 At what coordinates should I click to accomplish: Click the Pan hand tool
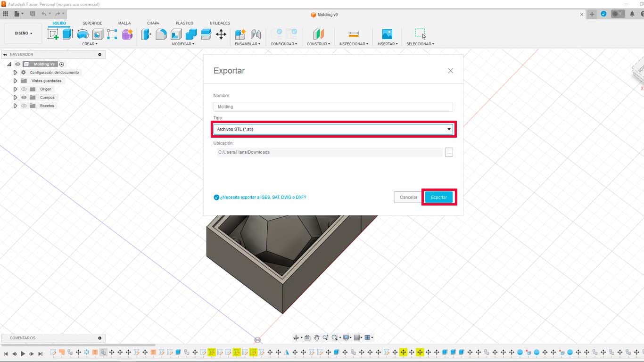[x=317, y=337]
